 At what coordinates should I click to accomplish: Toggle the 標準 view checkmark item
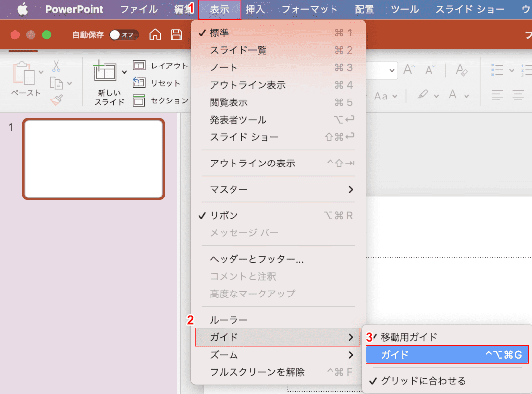pos(278,33)
